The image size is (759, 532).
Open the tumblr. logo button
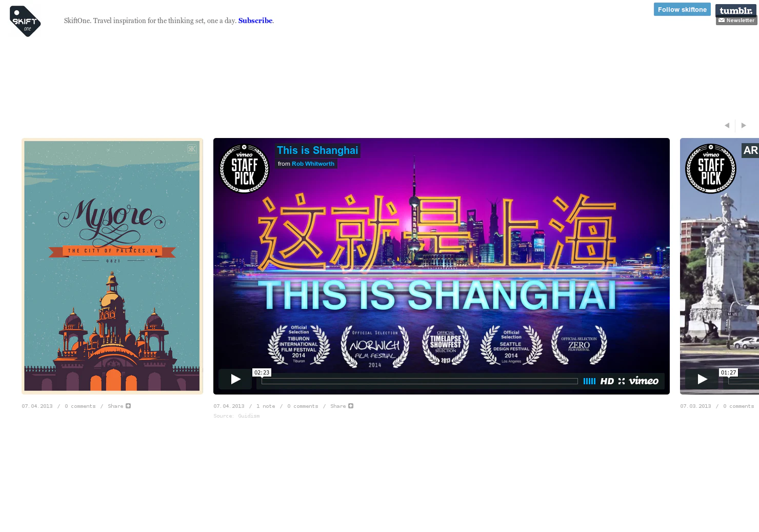pos(736,10)
